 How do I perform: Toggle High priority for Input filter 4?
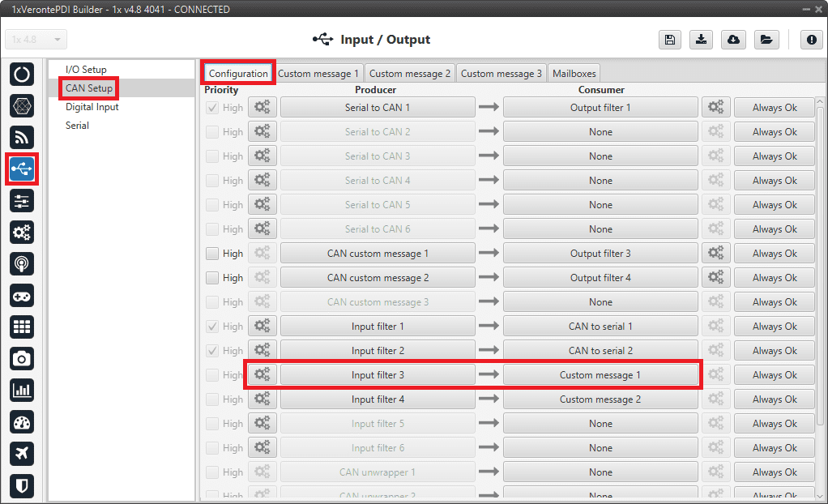pos(212,399)
